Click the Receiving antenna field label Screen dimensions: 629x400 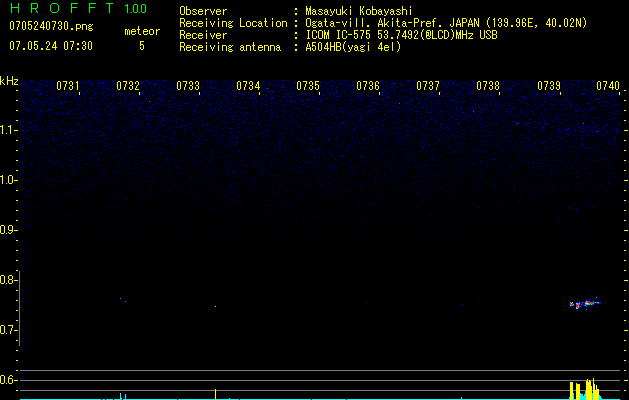pyautogui.click(x=230, y=47)
